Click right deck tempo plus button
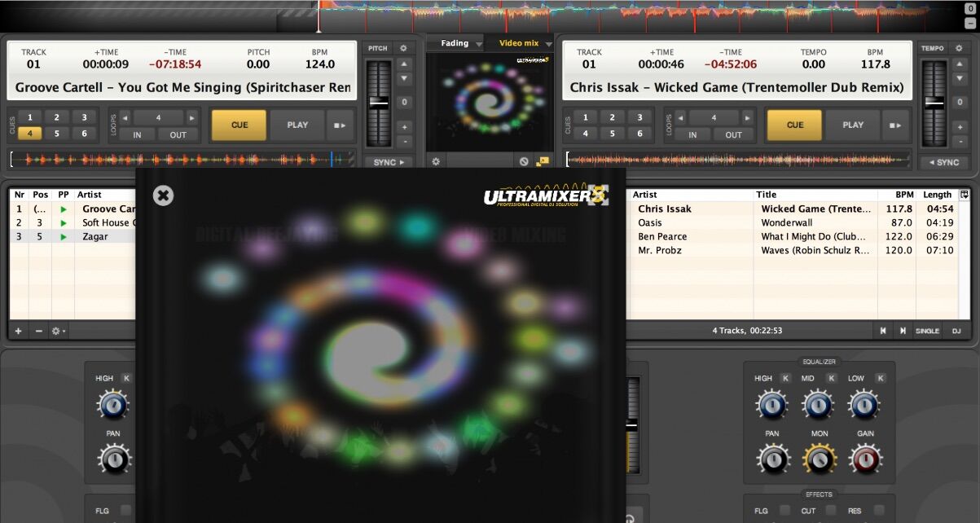Image resolution: width=980 pixels, height=523 pixels. (x=960, y=127)
